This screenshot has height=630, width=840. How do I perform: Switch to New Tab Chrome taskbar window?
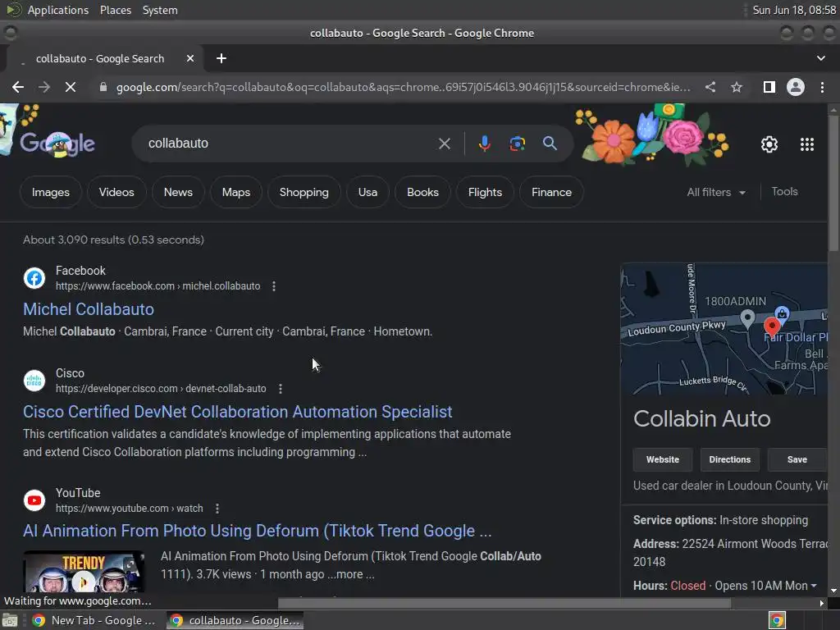[x=94, y=620]
